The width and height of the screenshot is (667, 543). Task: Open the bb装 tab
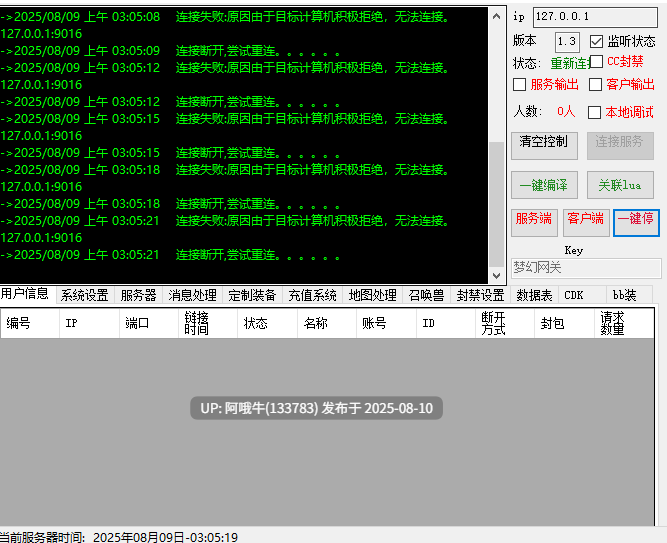[630, 295]
